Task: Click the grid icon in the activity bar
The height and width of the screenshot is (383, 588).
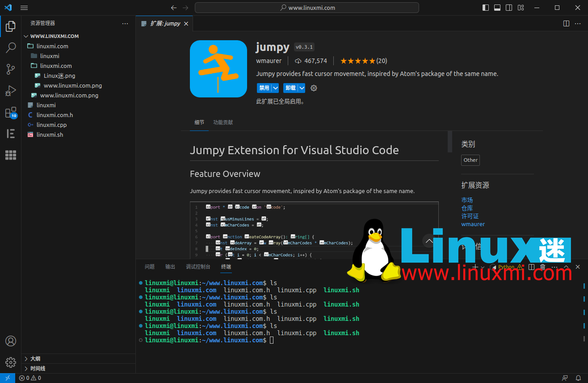Action: pyautogui.click(x=11, y=155)
